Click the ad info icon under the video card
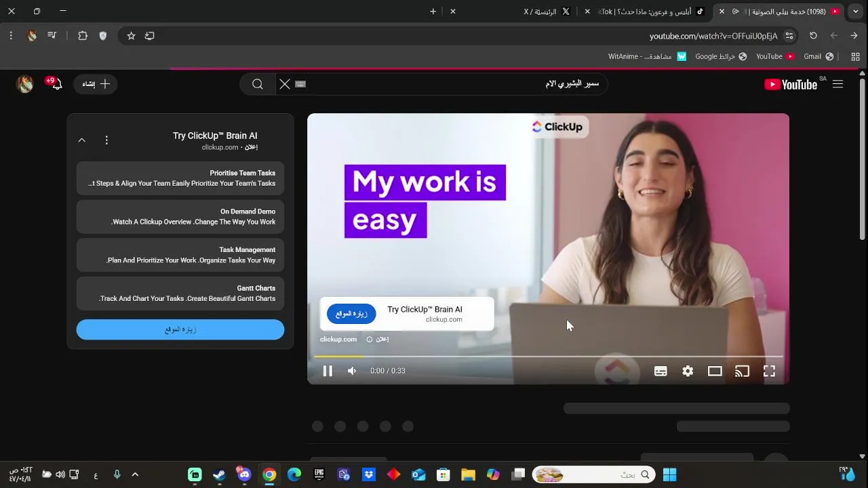 click(370, 340)
